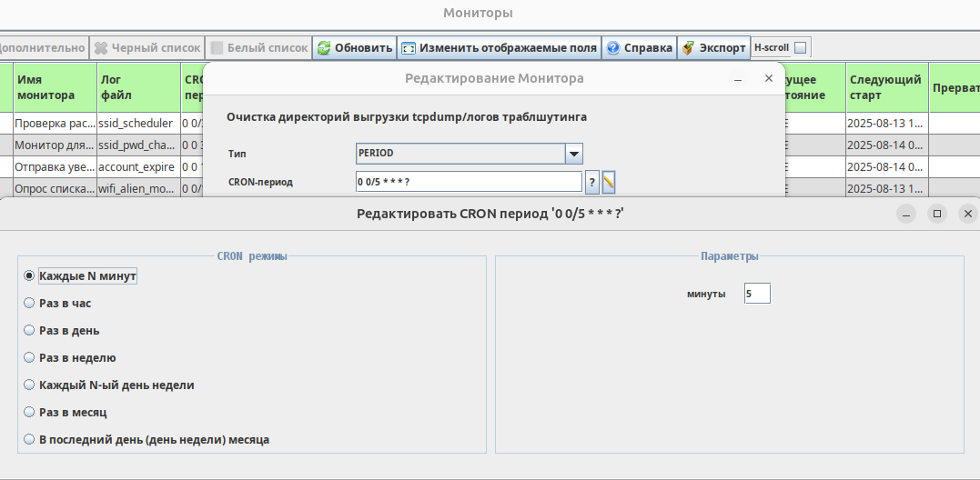The height and width of the screenshot is (480, 980).
Task: Click Изменить отображаемые поля button
Action: pyautogui.click(x=499, y=48)
